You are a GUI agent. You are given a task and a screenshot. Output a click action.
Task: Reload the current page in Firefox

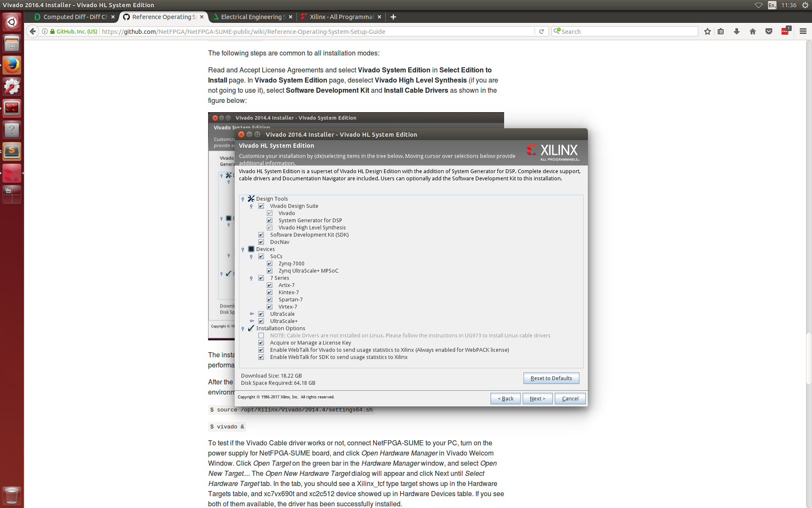point(542,31)
